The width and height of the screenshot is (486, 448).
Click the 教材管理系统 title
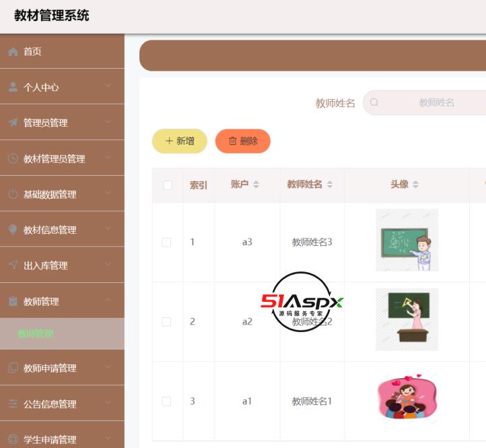pyautogui.click(x=51, y=15)
